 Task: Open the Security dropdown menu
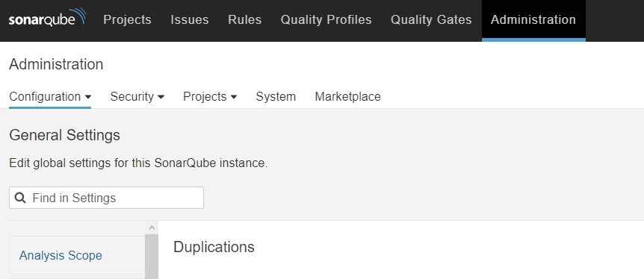tap(137, 96)
